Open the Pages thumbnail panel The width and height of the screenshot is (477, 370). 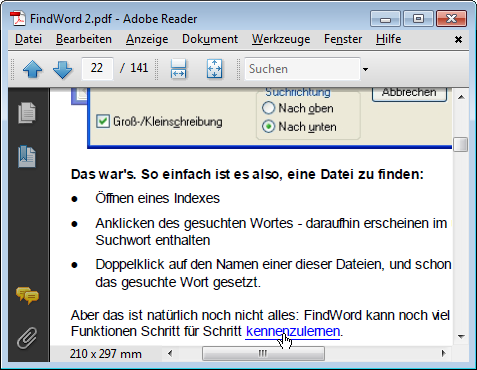27,113
